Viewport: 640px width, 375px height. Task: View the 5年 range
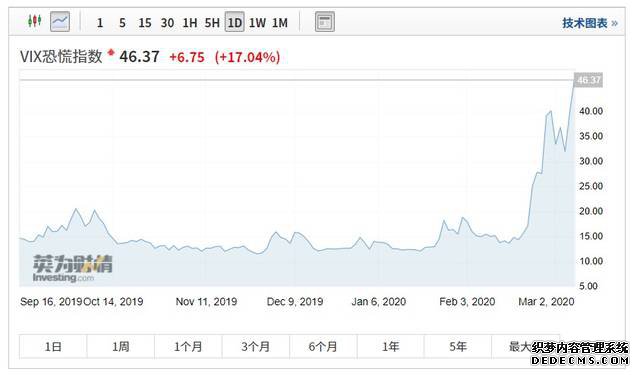click(458, 346)
